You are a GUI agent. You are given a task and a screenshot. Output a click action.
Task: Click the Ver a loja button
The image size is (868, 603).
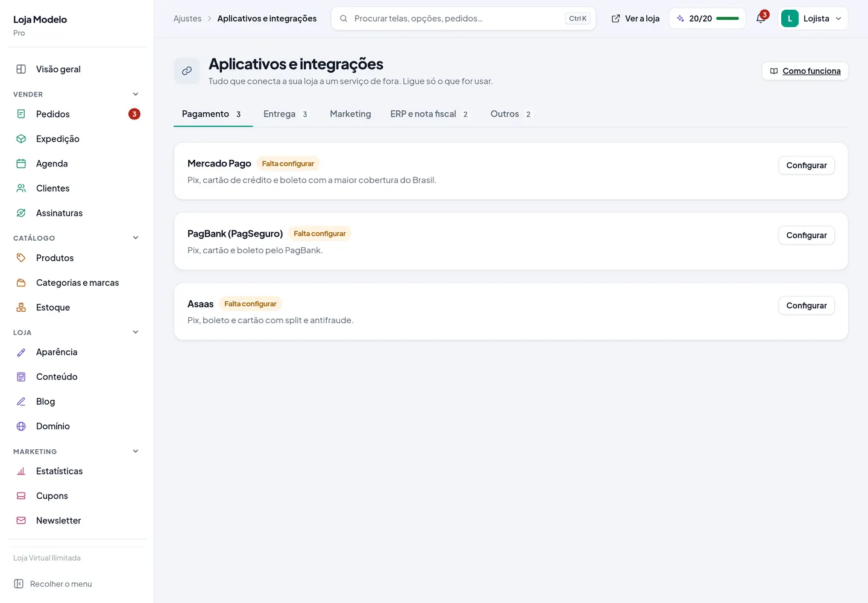point(635,19)
